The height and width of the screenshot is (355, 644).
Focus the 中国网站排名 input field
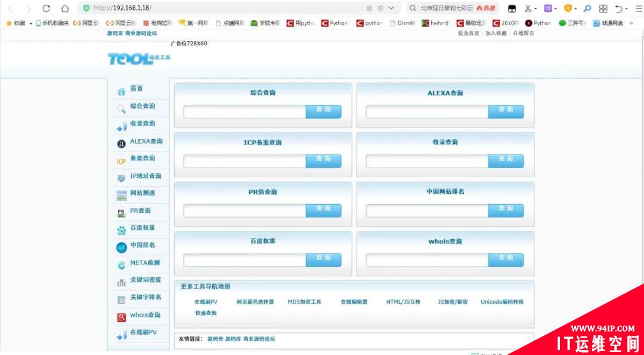click(427, 211)
